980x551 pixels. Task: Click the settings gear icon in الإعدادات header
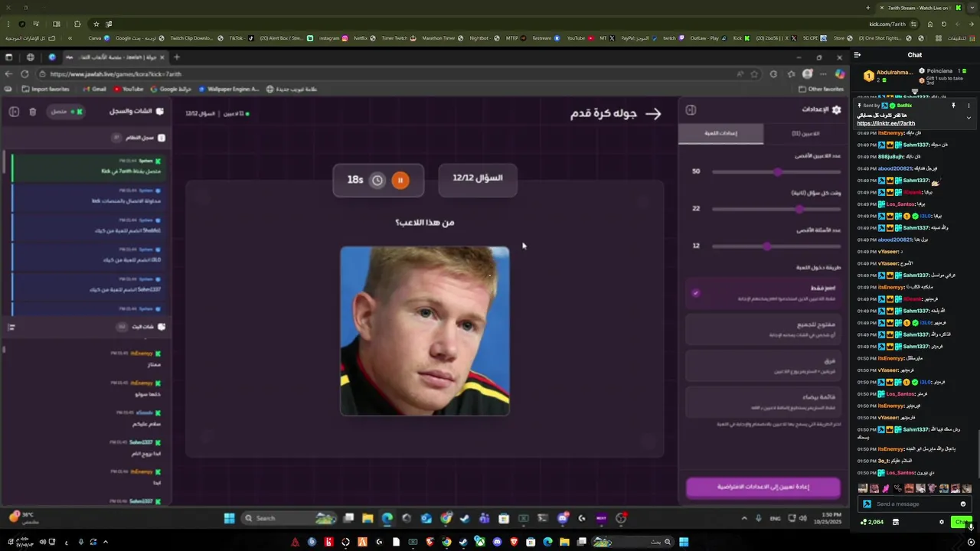tap(836, 110)
